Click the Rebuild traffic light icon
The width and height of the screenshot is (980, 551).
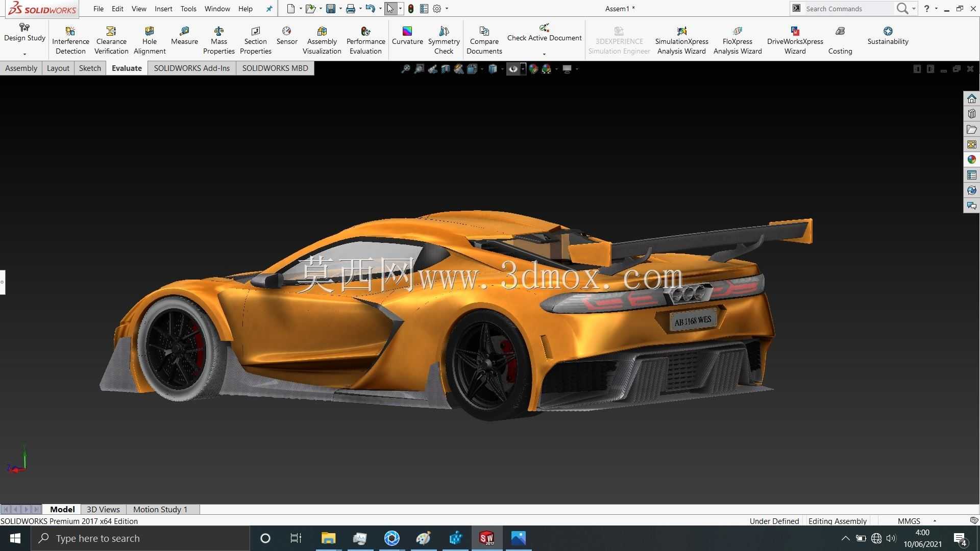tap(411, 9)
